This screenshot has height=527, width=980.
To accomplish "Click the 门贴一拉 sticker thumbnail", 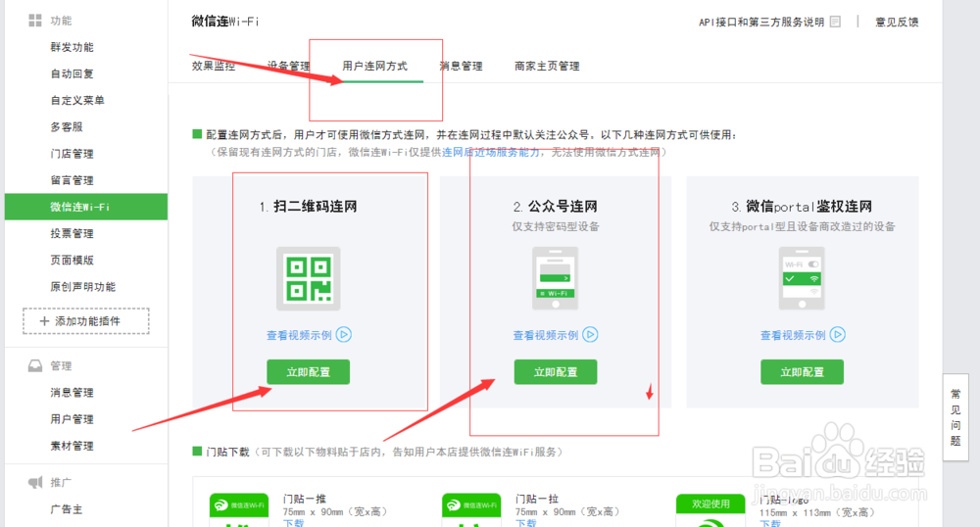I will (x=472, y=509).
